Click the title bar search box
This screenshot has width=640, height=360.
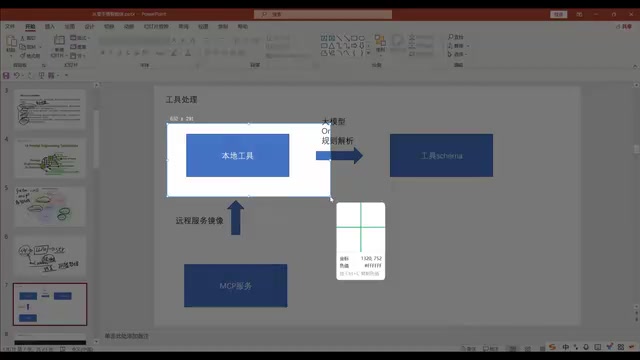tap(323, 14)
